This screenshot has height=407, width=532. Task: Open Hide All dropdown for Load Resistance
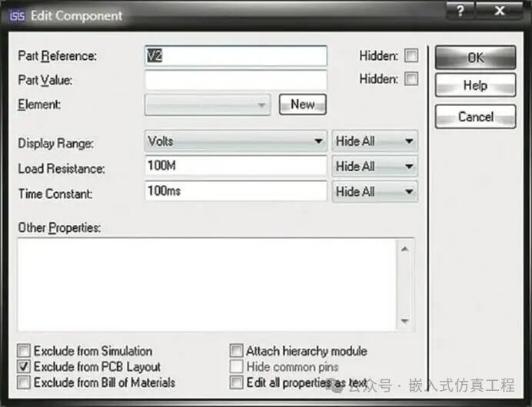374,166
